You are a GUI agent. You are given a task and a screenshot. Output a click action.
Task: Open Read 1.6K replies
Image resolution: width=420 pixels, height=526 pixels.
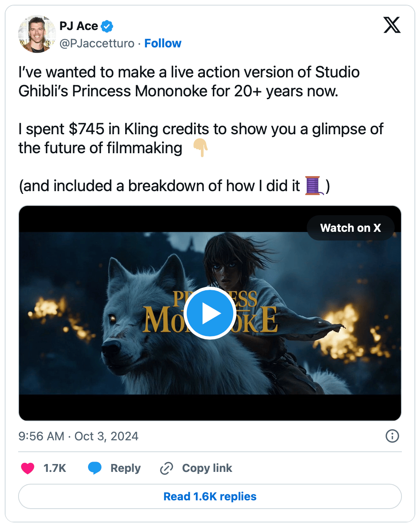[x=210, y=496]
